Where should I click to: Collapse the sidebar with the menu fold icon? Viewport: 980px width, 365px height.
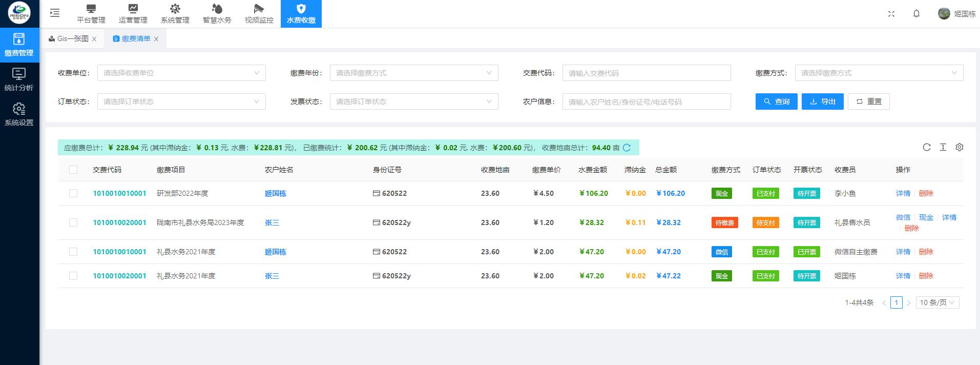[55, 13]
